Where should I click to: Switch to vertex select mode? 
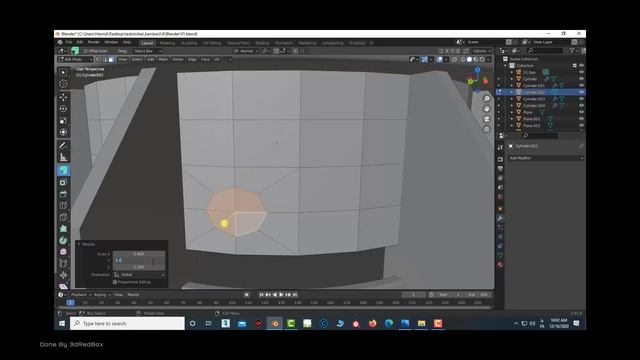coord(98,60)
